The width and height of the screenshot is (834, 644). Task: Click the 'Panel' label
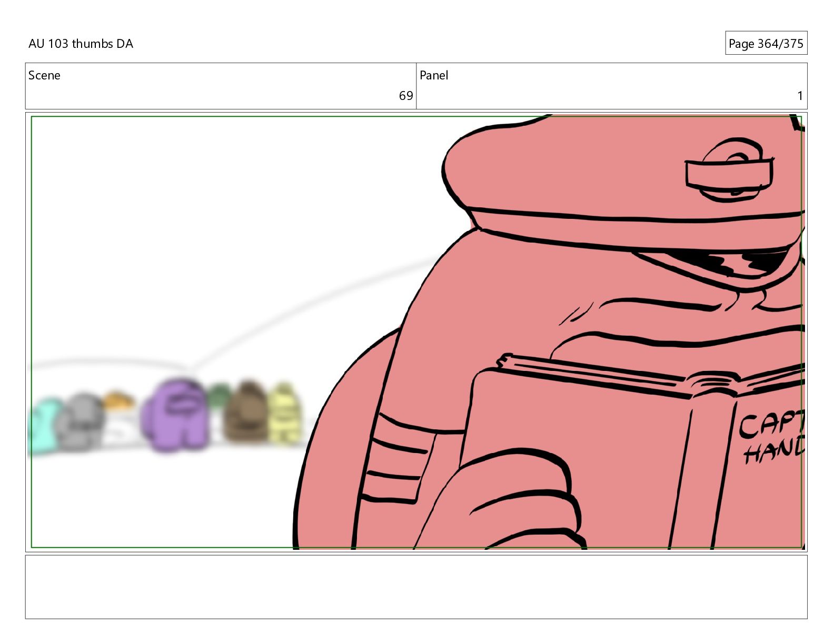(x=434, y=75)
